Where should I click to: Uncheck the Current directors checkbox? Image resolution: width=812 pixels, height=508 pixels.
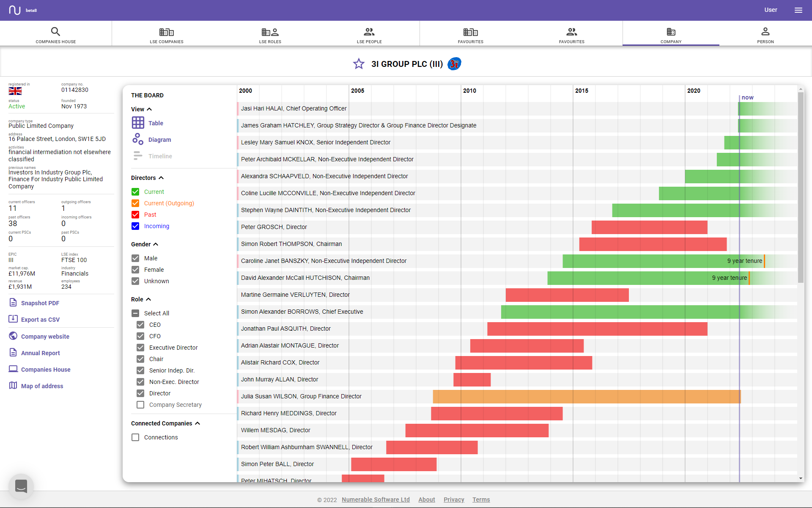click(x=135, y=192)
